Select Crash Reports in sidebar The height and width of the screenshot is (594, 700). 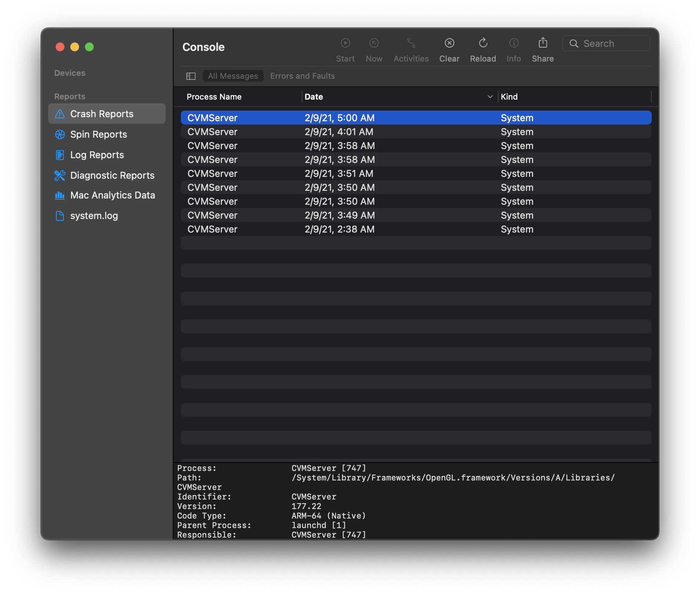point(107,114)
